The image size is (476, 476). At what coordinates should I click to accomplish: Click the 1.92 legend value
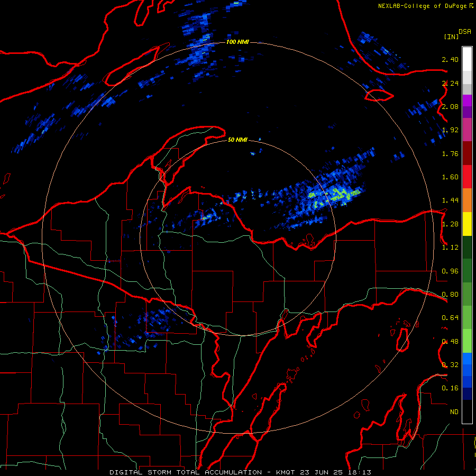point(450,130)
